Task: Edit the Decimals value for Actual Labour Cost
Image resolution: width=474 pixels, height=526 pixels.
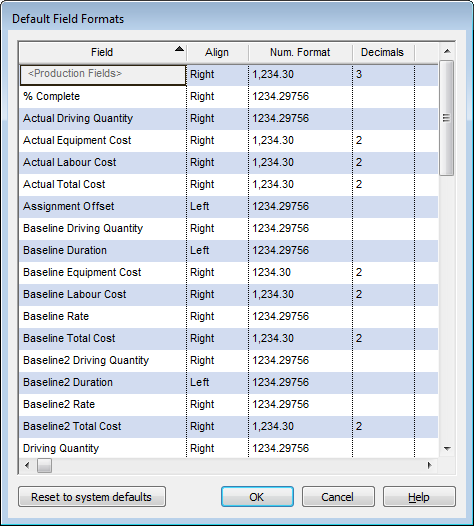Action: pyautogui.click(x=383, y=162)
